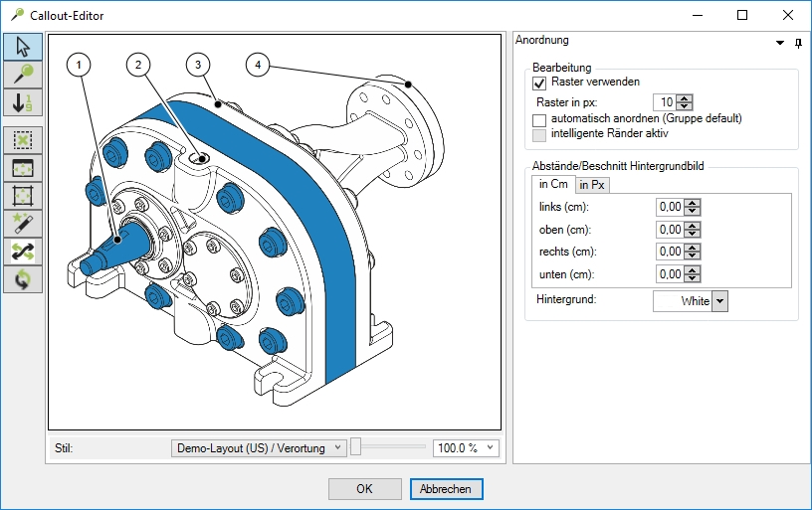Increase links (cm) margin
This screenshot has width=812, height=510.
pos(693,203)
